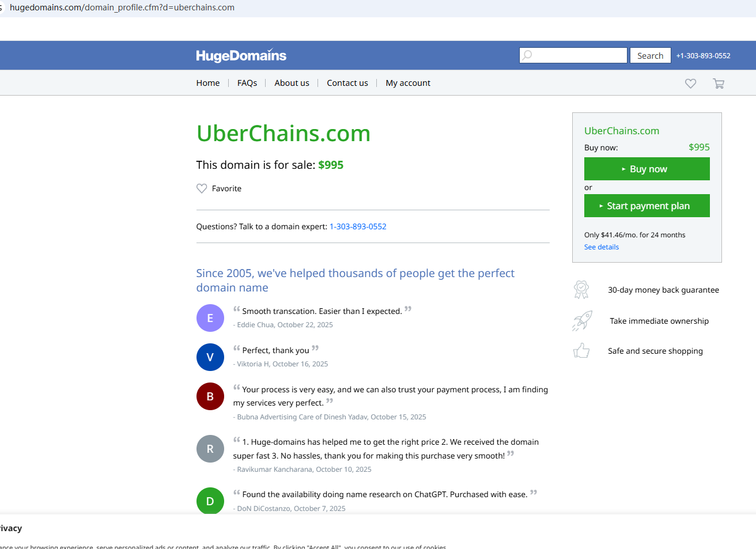
Task: Toggle the Favorite heart for UberChains.com
Action: pyautogui.click(x=202, y=188)
